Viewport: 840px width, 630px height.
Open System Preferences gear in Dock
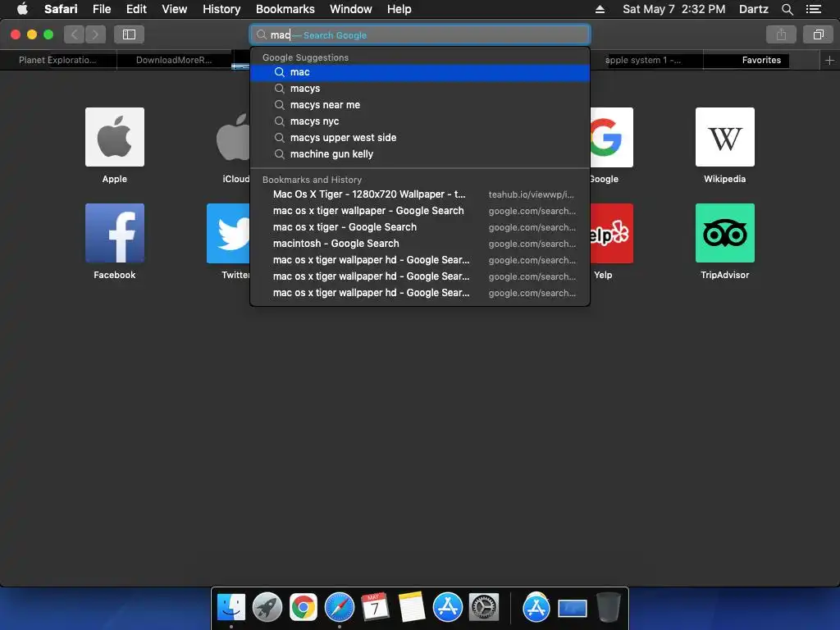click(x=484, y=608)
